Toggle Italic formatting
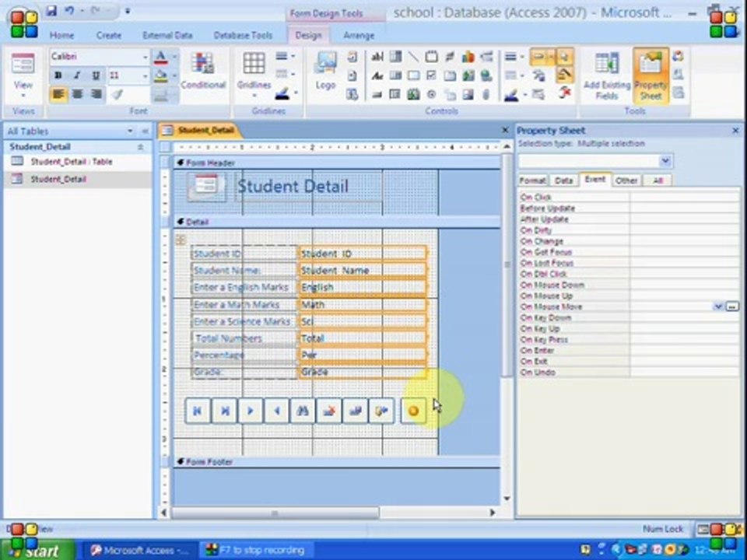The image size is (747, 560). 77,75
